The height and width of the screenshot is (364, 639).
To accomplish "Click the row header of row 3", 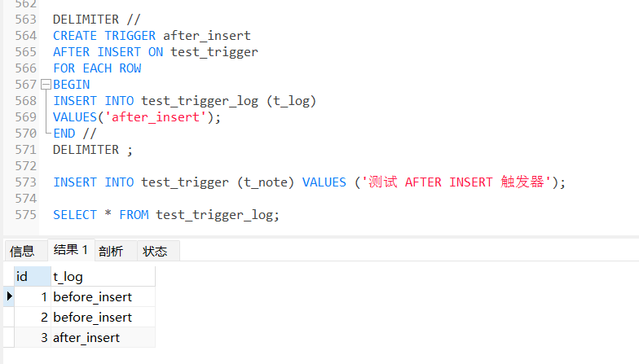I will (x=8, y=337).
